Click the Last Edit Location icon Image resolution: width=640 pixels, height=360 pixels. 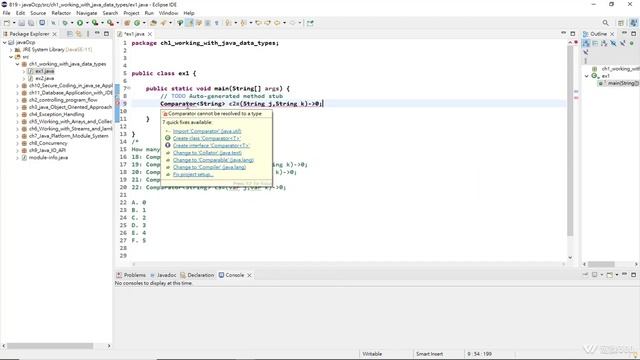258,23
